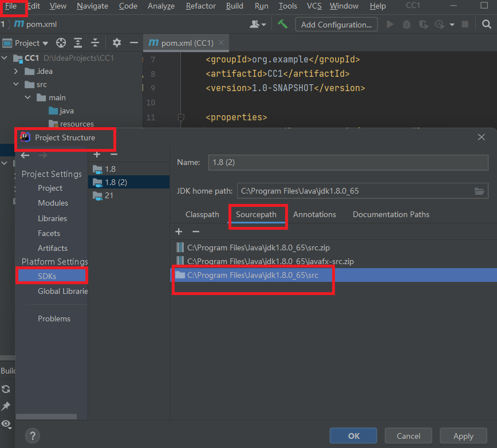This screenshot has height=448, width=497.
Task: Select SDKs under Platform Settings
Action: (47, 276)
